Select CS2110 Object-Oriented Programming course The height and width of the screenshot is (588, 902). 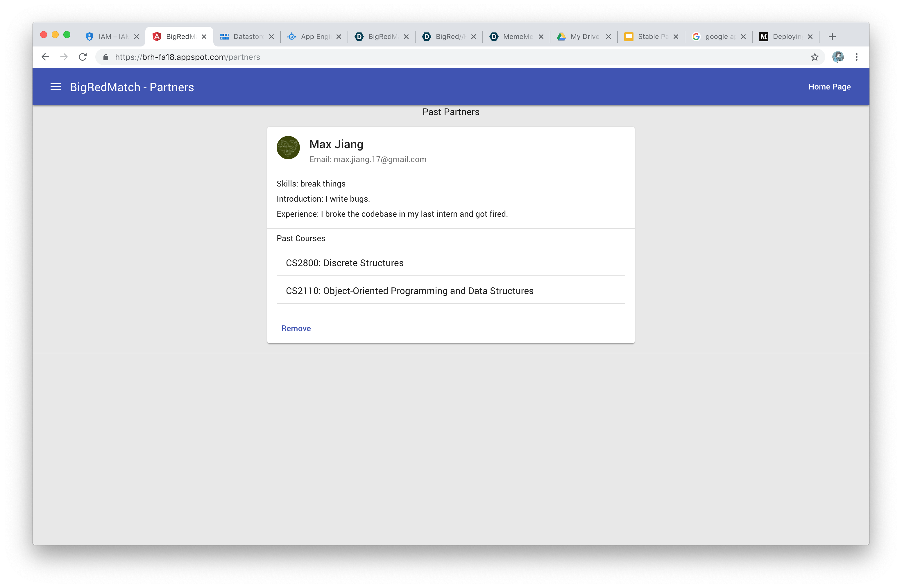[409, 291]
